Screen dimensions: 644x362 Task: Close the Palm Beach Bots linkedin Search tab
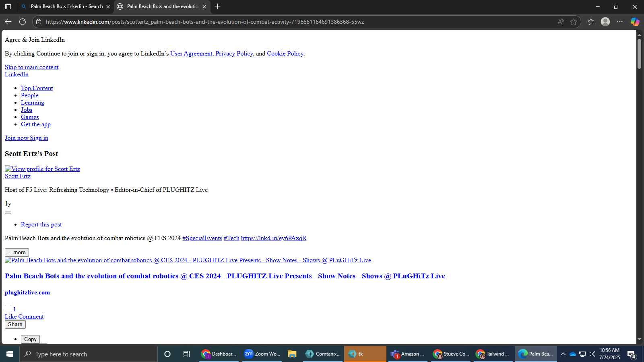108,6
